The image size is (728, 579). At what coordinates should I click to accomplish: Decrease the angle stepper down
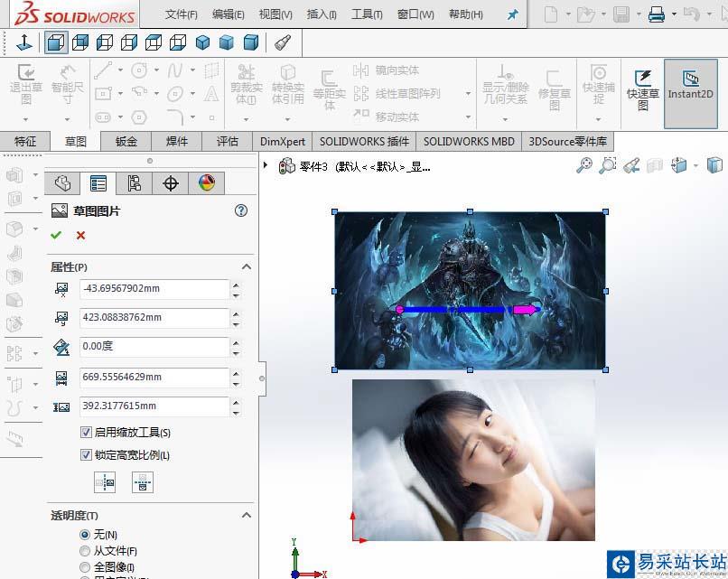coord(237,354)
